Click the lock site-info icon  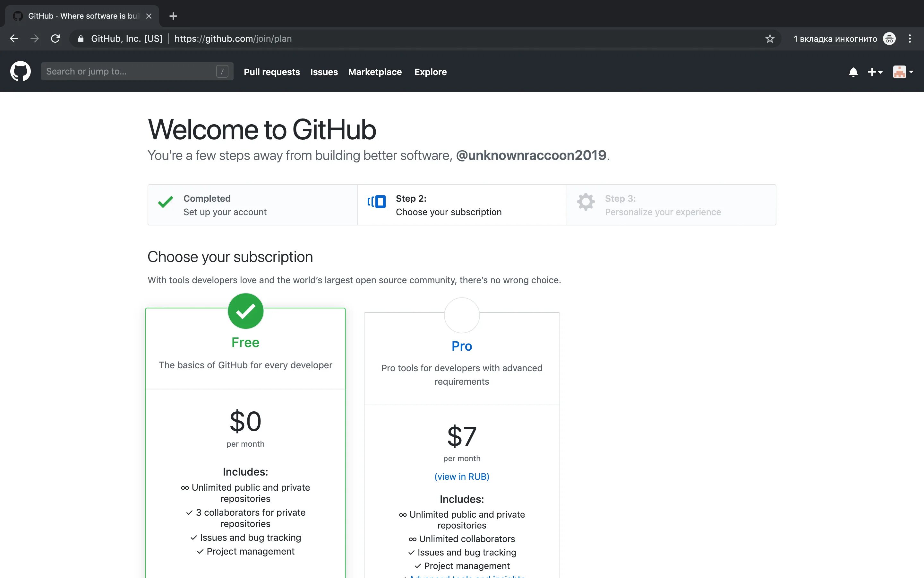click(81, 39)
